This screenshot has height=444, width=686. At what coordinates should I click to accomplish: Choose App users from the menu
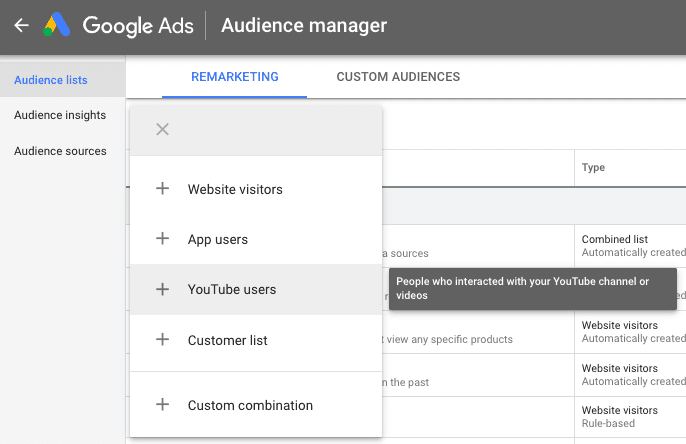[218, 239]
